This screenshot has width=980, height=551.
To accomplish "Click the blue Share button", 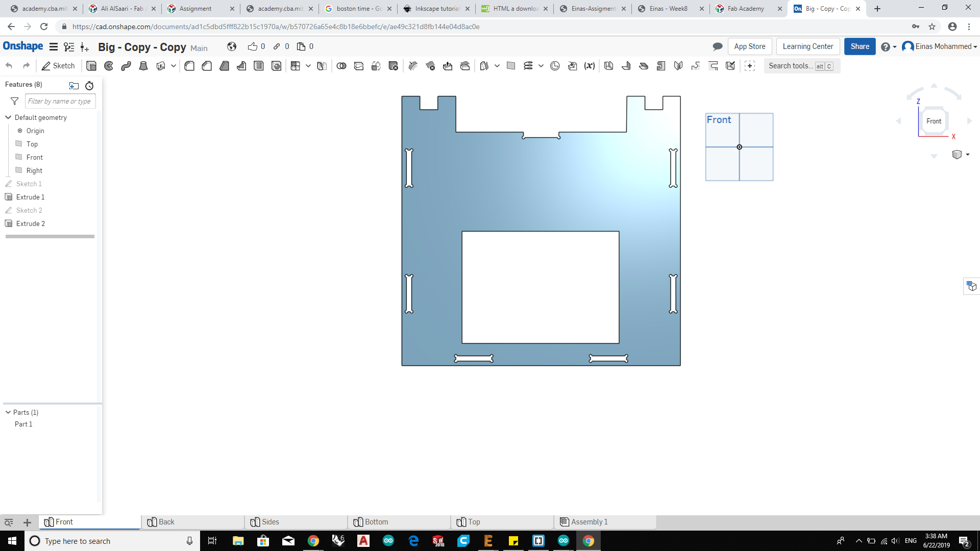I will 860,46.
